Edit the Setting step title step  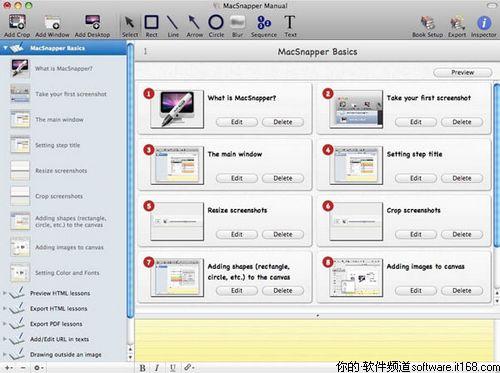pyautogui.click(x=416, y=178)
